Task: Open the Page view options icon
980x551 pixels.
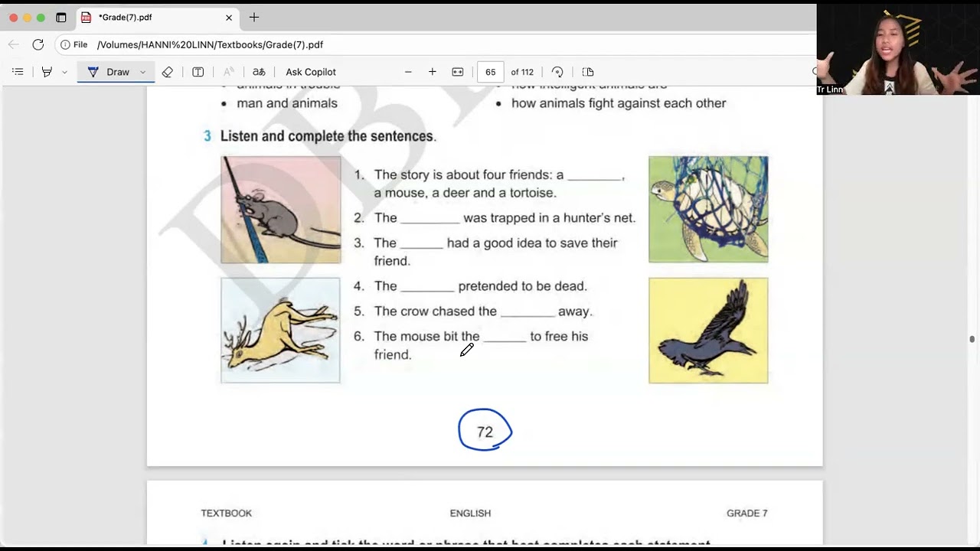Action: 588,72
